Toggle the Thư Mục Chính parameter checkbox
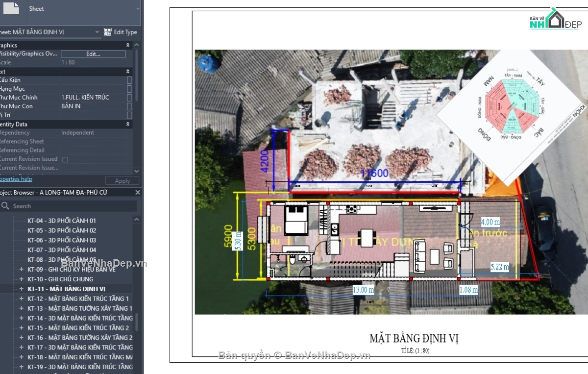Viewport: 588px width, 374px height. 129,98
